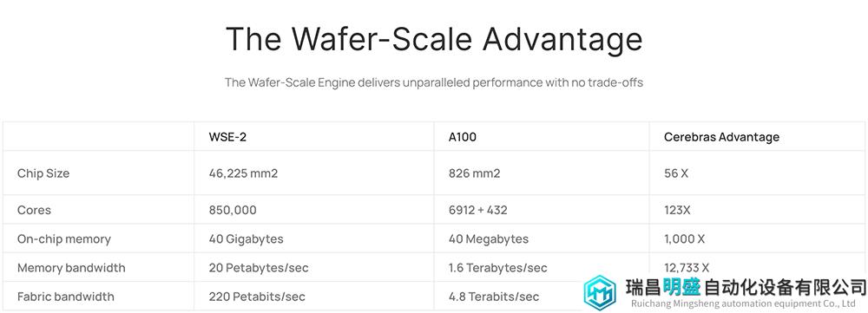The height and width of the screenshot is (313, 868).
Task: Click the On-chip memory row label
Action: 63,239
